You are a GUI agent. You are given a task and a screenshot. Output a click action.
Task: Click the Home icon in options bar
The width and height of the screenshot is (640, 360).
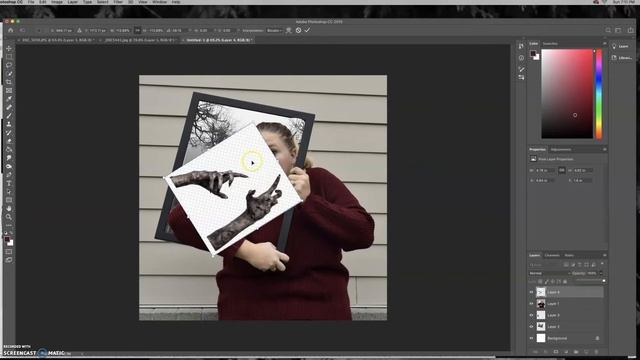[x=11, y=30]
